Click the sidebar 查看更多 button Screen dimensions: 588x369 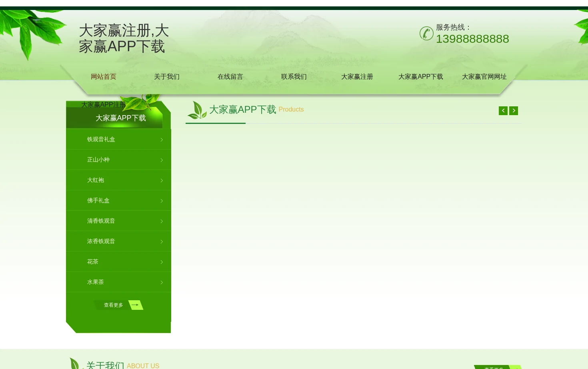[118, 305]
